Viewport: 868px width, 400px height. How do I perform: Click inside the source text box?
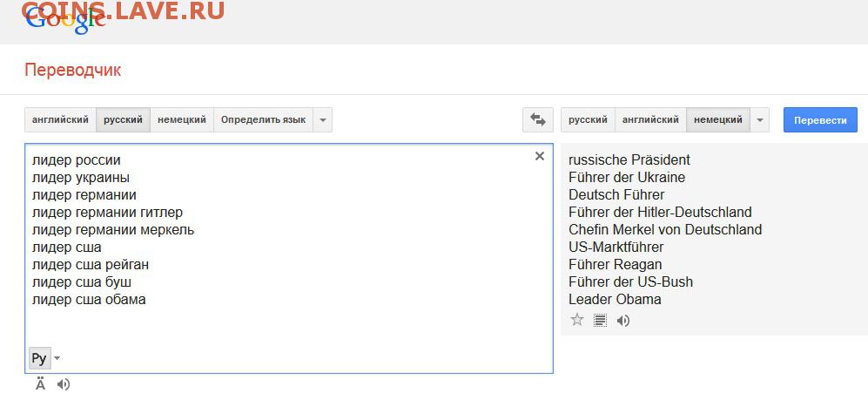pos(289,258)
